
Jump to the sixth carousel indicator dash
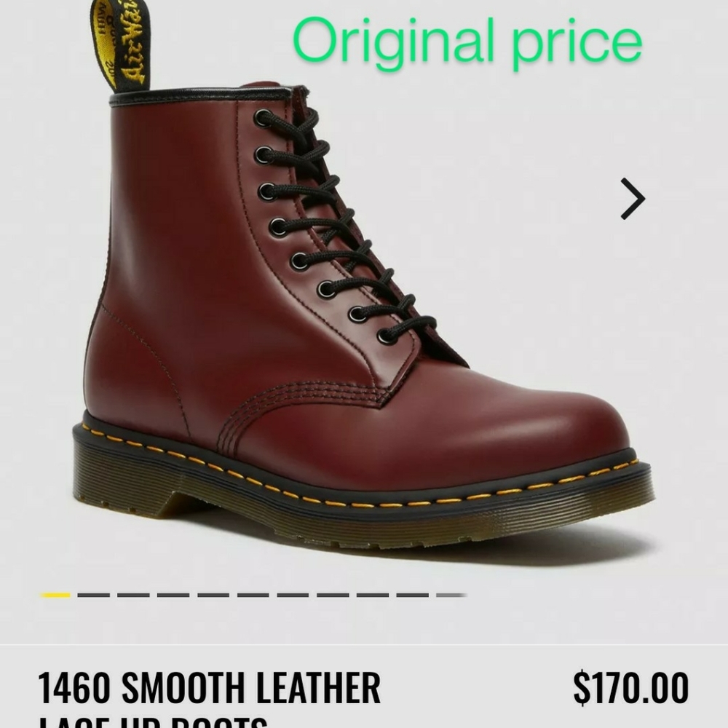click(253, 595)
